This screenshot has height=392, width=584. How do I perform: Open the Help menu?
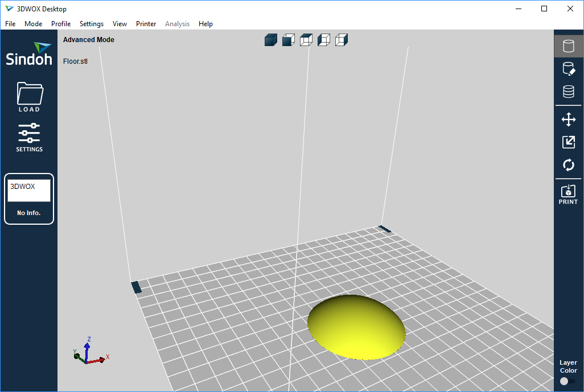click(205, 24)
